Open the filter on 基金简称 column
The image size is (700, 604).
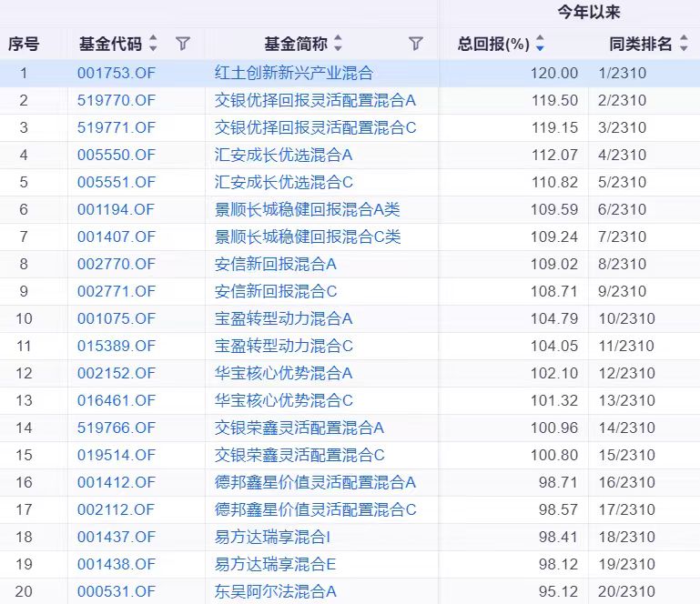click(x=416, y=43)
